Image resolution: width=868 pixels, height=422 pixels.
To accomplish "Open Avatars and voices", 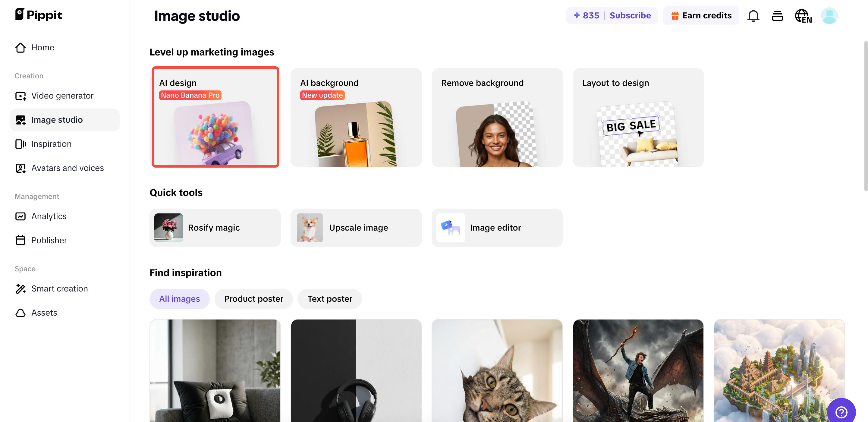I will 68,168.
